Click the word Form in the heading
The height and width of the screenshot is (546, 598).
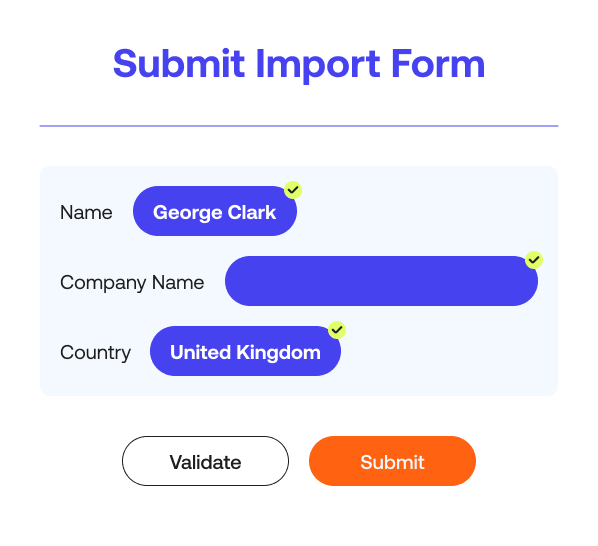[438, 64]
